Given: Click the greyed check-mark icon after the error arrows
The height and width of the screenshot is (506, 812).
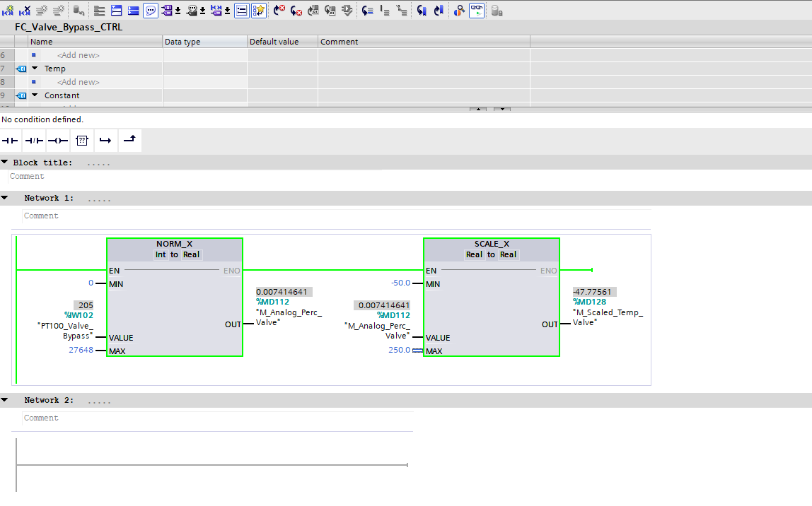Looking at the screenshot, I should (x=347, y=11).
